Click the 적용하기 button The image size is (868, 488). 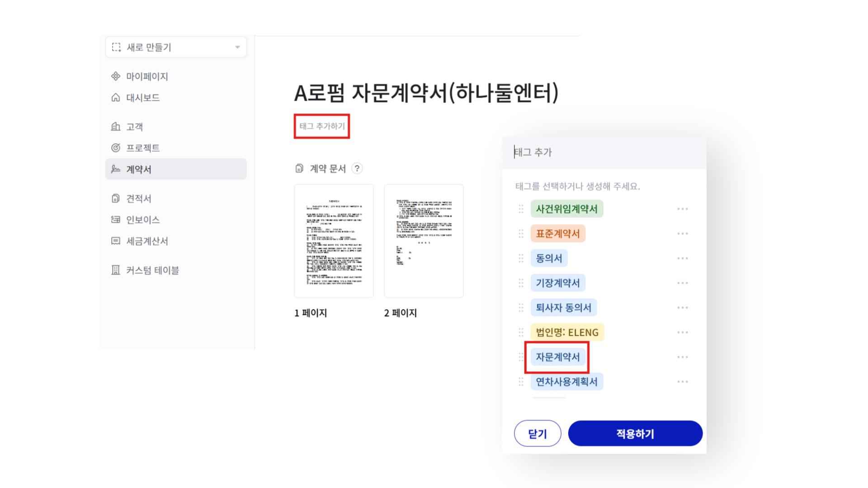(635, 434)
